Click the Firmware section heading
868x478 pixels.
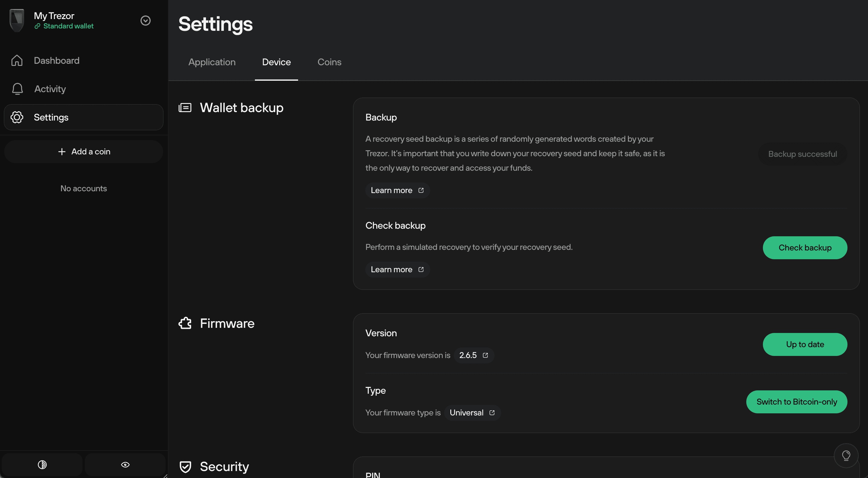click(x=227, y=323)
